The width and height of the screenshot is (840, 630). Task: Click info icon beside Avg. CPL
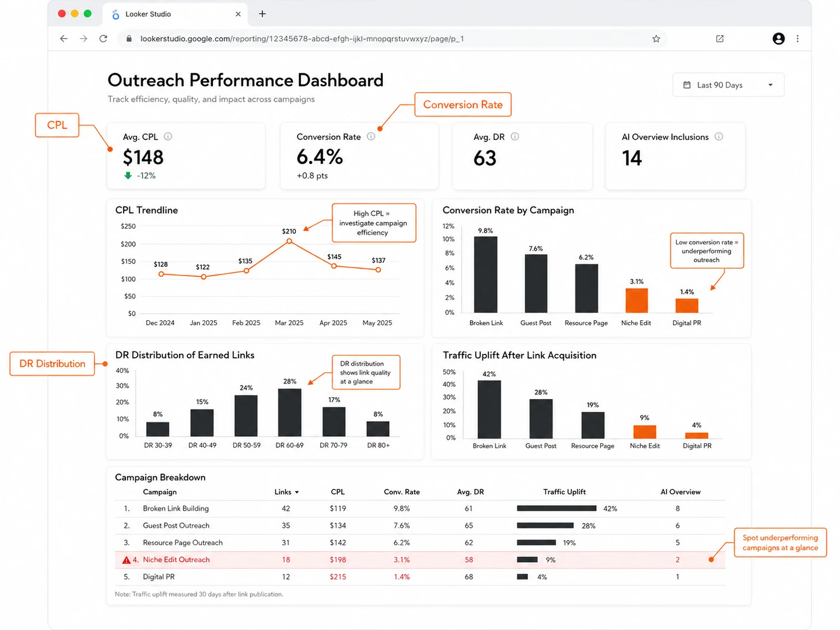pos(168,137)
